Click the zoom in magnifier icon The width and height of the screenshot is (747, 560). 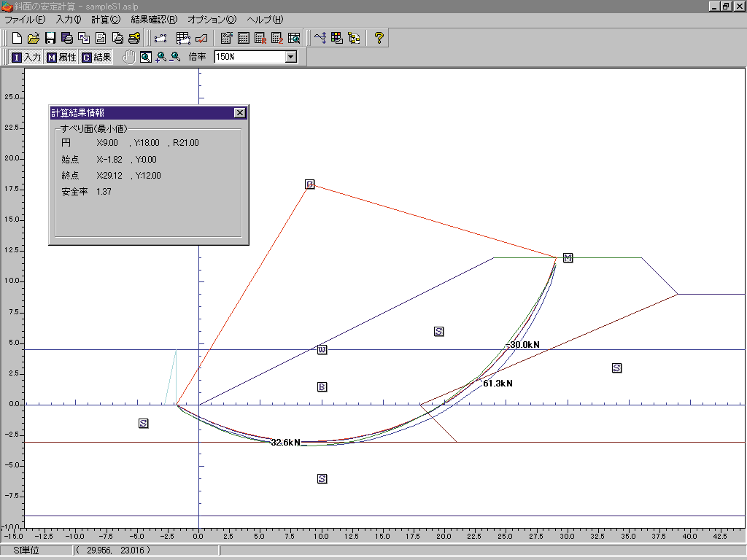160,57
